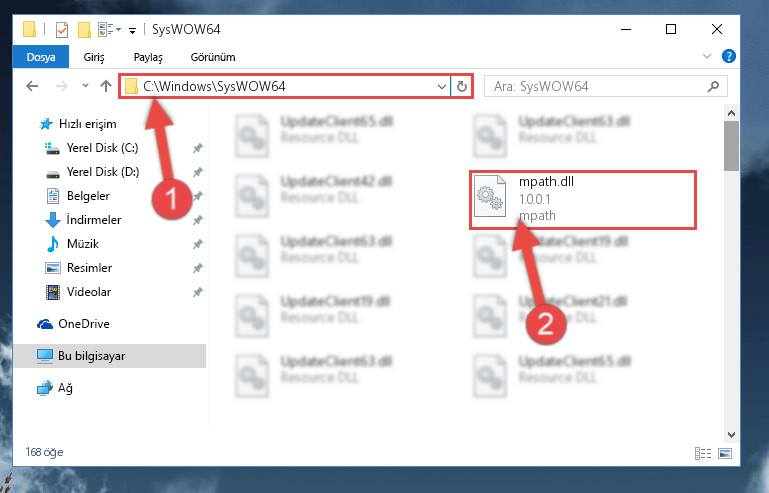Expand the ribbon with the chevron
Image resolution: width=769 pixels, height=493 pixels.
(x=707, y=56)
